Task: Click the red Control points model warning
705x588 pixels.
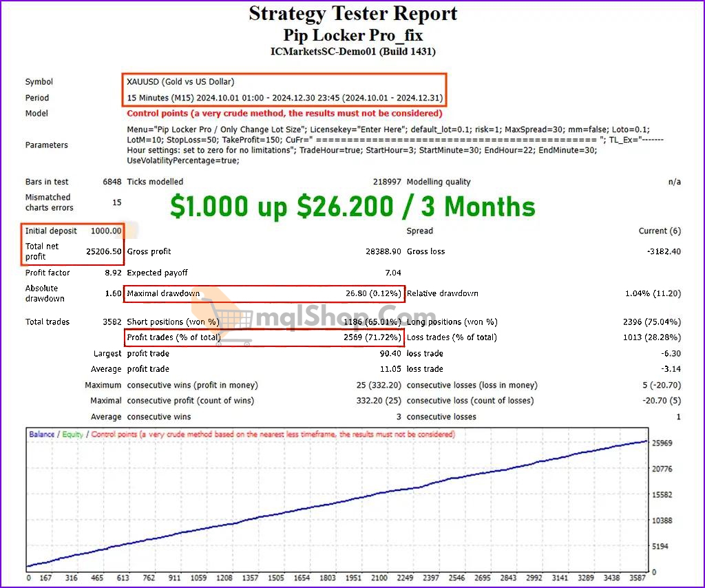Action: [x=284, y=114]
